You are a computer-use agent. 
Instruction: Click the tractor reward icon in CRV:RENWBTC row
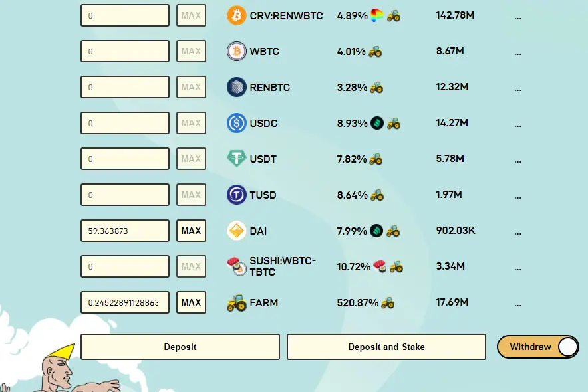(x=394, y=16)
